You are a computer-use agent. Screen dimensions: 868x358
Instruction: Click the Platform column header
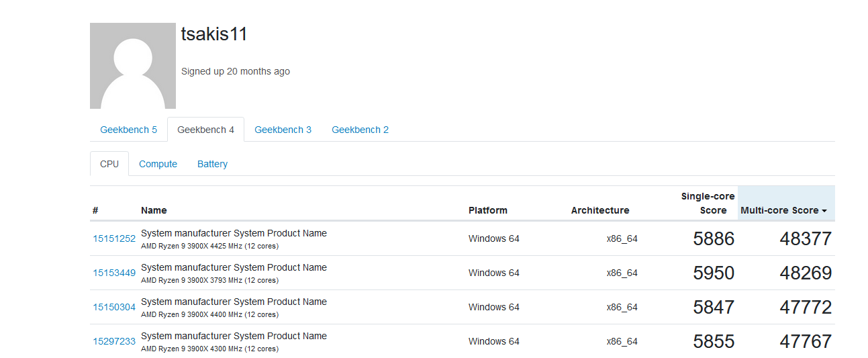point(488,210)
